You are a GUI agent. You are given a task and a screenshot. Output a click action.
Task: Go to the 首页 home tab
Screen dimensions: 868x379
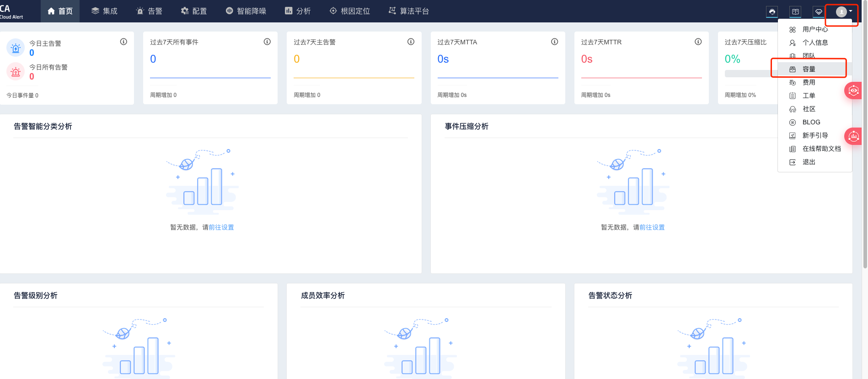click(x=60, y=11)
